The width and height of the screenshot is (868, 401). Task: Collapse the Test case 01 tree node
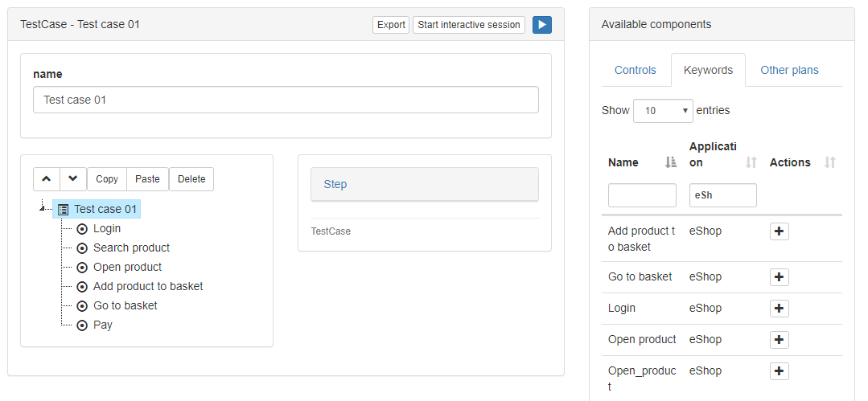pyautogui.click(x=43, y=207)
